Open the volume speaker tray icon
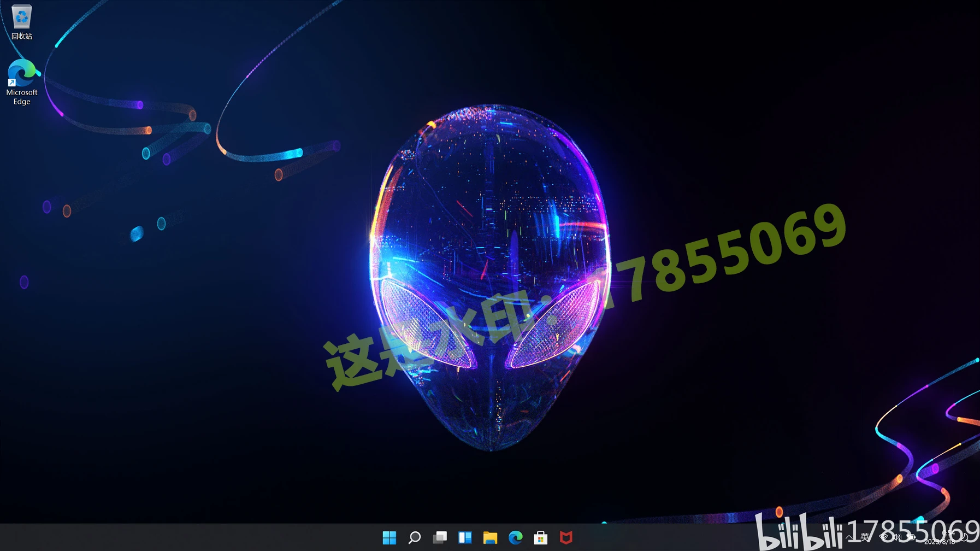 pos(897,537)
